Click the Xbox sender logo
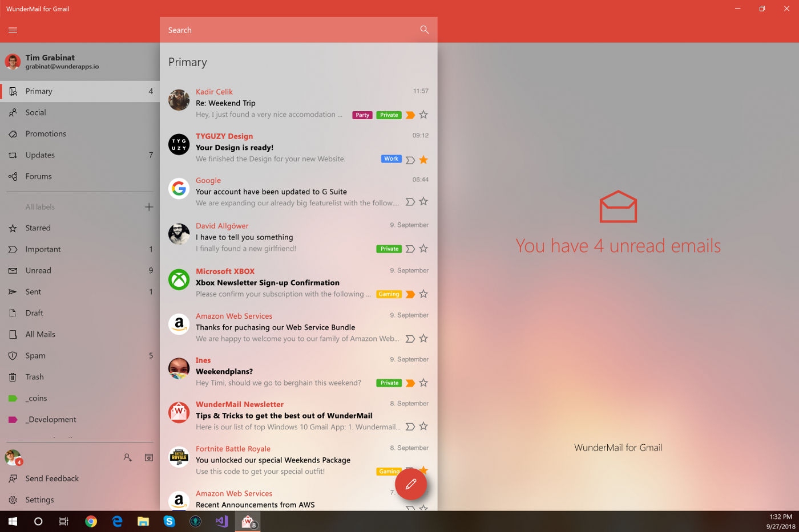Viewport: 799px width, 532px height. pos(179,279)
